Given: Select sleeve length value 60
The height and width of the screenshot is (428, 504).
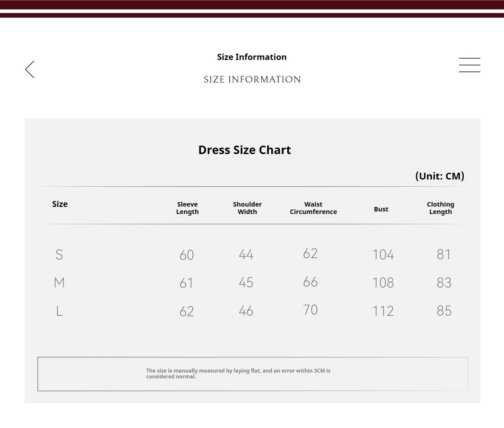Looking at the screenshot, I should [x=186, y=255].
